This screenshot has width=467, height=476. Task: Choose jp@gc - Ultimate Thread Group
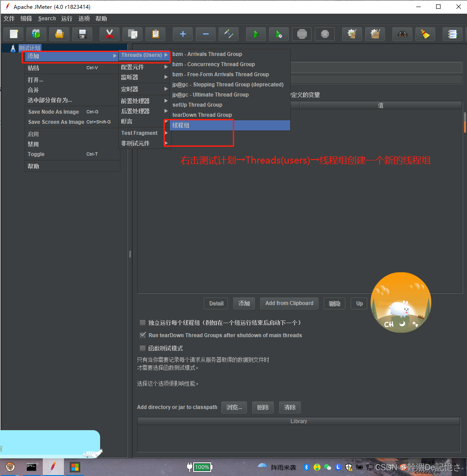point(230,94)
